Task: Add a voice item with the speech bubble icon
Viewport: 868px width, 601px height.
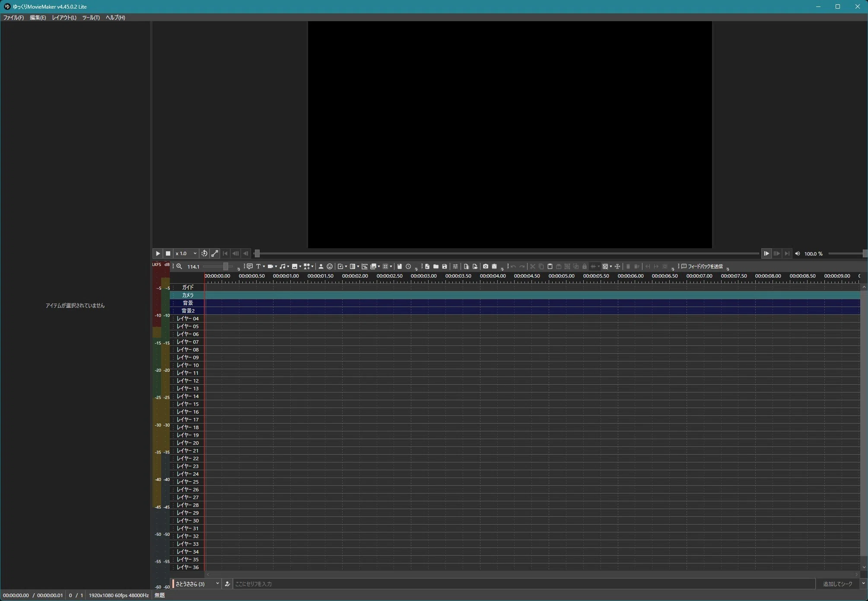Action: [249, 266]
